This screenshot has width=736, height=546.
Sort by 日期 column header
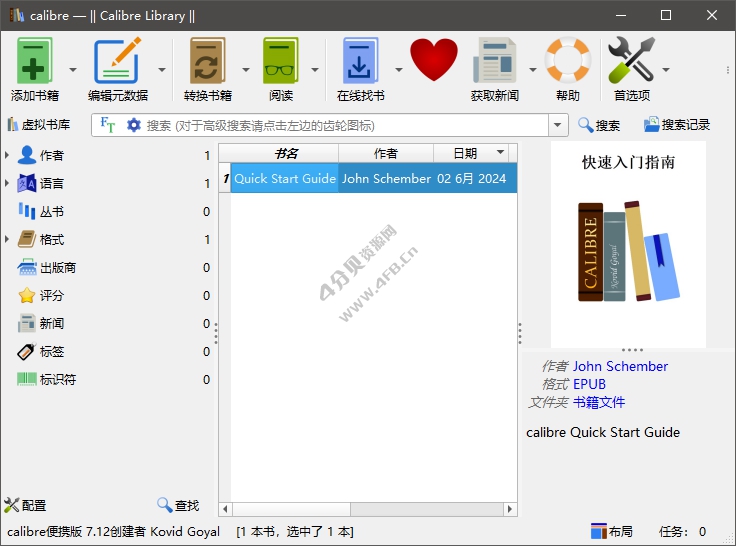470,154
